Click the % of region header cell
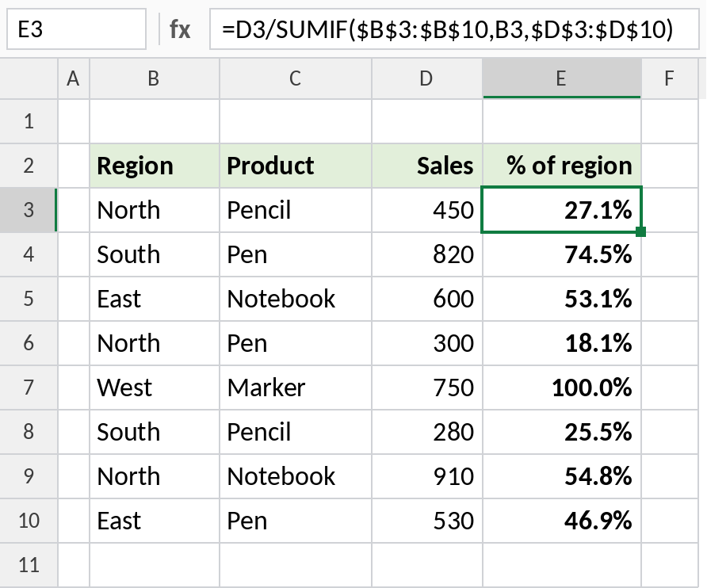The width and height of the screenshot is (707, 588). point(562,166)
